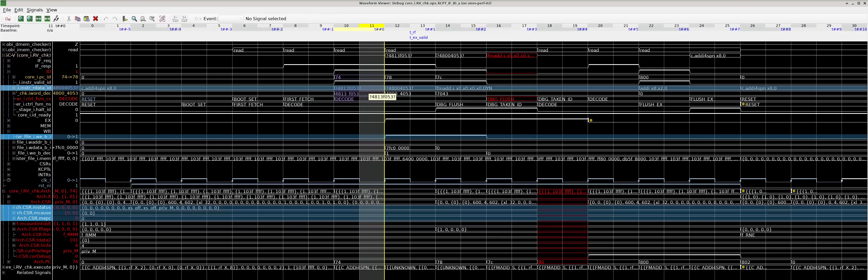Open the View menu
The height and width of the screenshot is (280, 868).
pyautogui.click(x=51, y=10)
